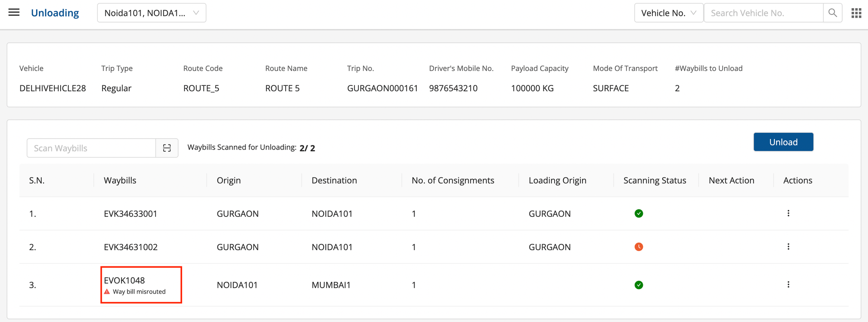The image size is (868, 322).
Task: Focus the Search Vehicle No. field
Action: click(763, 13)
